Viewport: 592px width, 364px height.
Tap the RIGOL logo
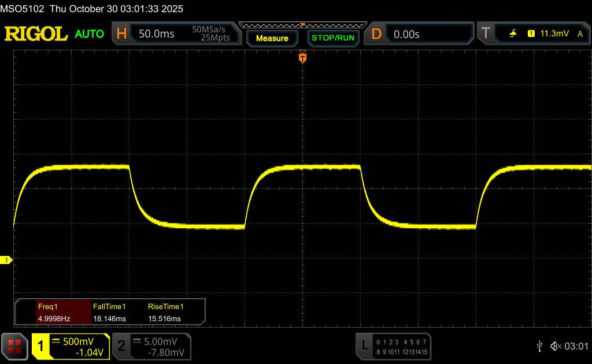(x=36, y=34)
